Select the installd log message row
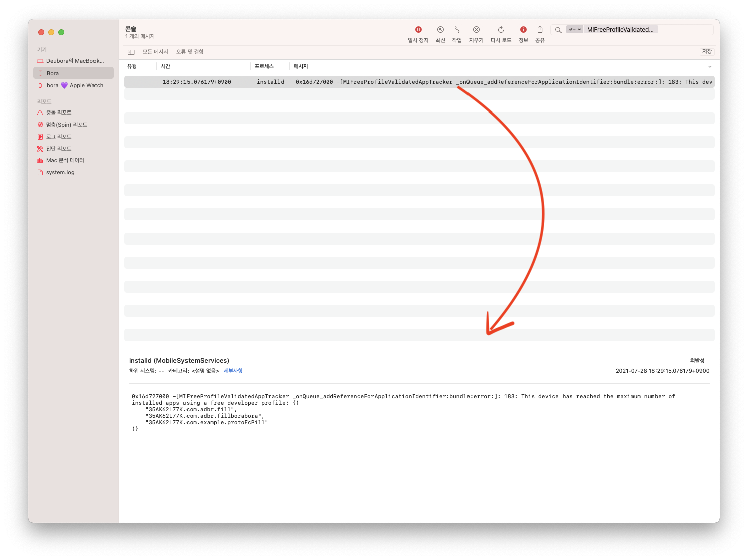 pos(419,82)
